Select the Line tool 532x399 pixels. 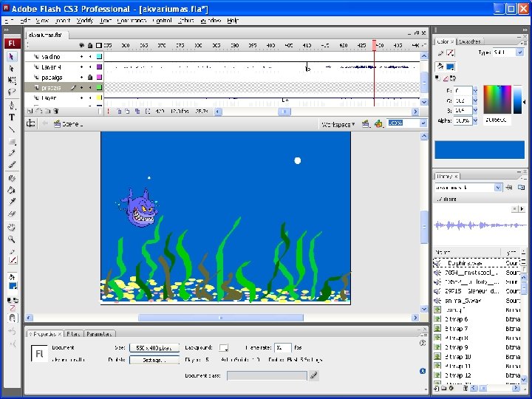pos(12,129)
